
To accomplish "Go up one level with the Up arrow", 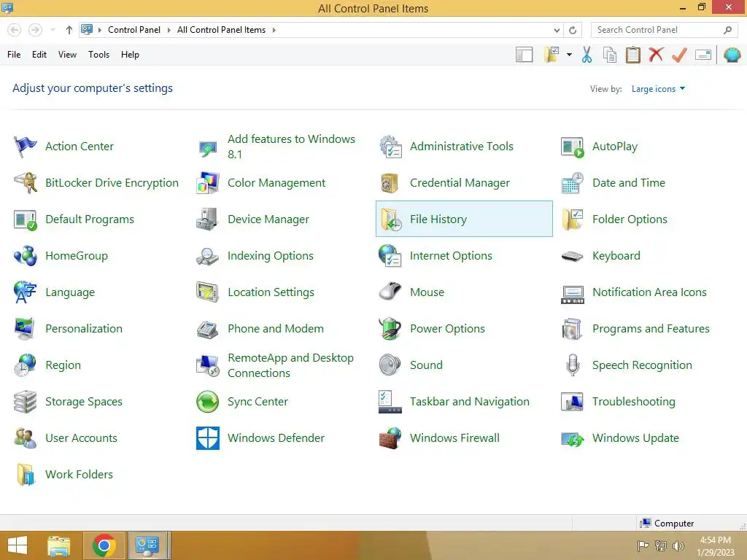I will 69,30.
